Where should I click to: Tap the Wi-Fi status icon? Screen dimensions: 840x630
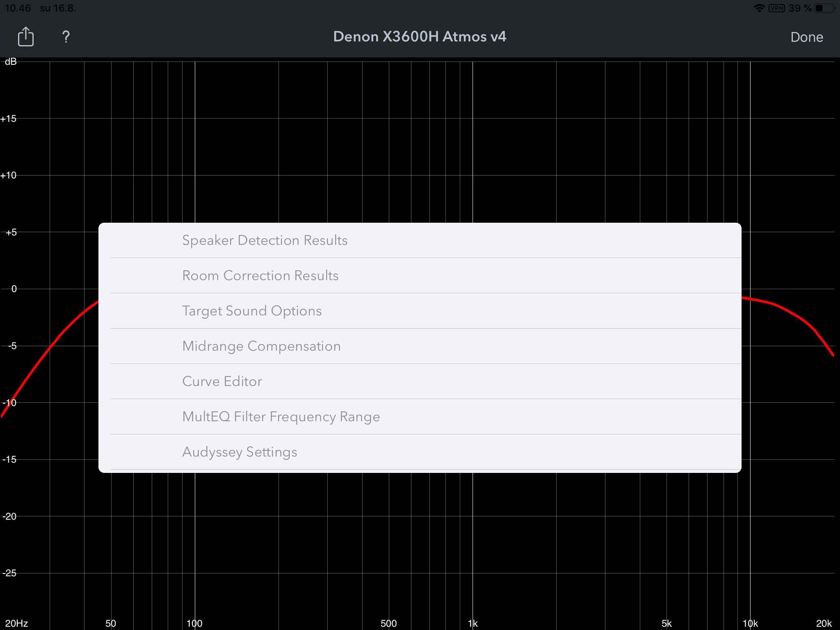tap(759, 8)
